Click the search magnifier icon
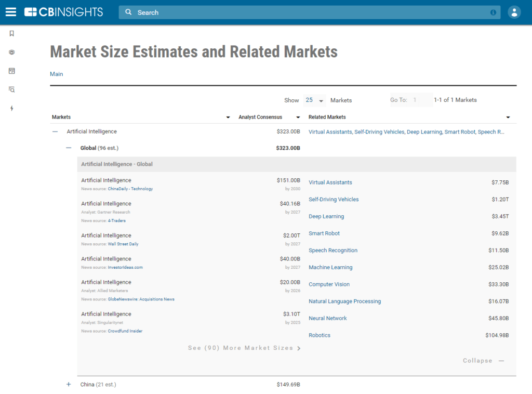This screenshot has height=394, width=532. point(128,12)
